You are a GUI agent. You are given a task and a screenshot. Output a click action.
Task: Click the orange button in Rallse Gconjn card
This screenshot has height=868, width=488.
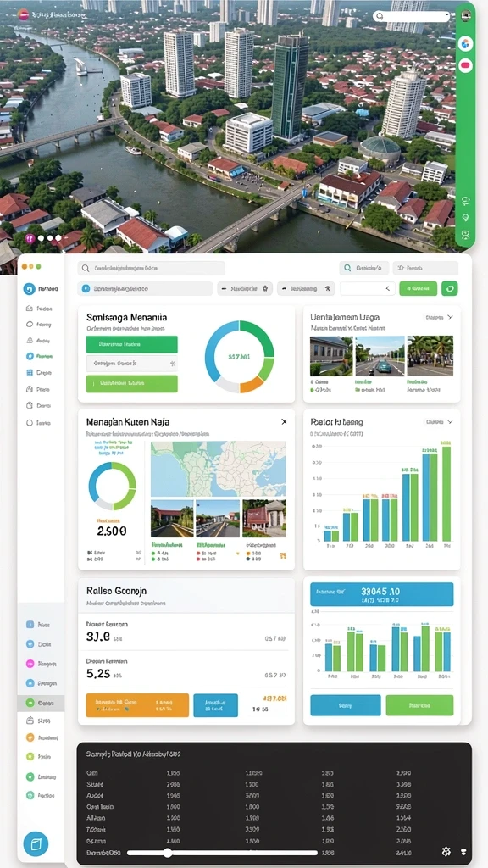click(137, 705)
